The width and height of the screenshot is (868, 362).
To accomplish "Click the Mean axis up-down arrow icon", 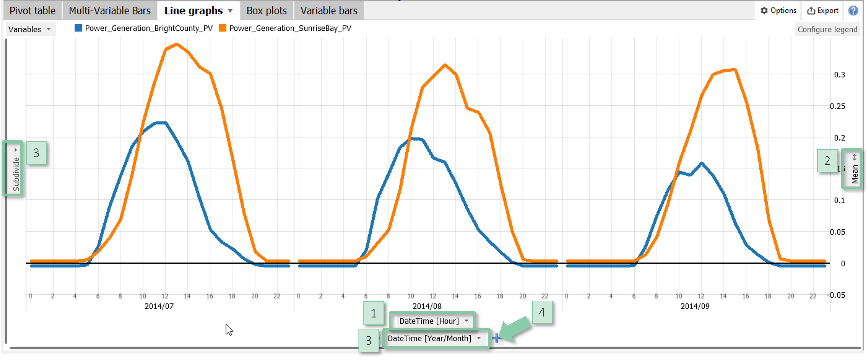I will [854, 157].
